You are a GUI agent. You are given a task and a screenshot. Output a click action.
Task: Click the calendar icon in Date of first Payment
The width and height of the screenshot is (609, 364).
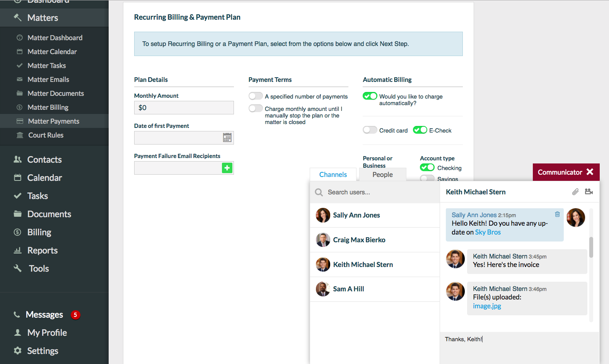[x=227, y=138]
